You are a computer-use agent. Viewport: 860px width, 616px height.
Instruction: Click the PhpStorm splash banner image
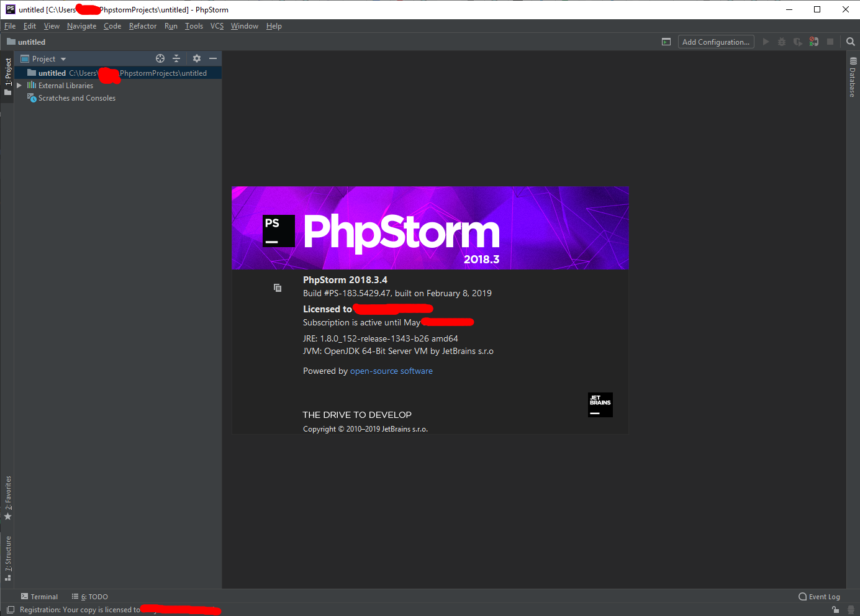(x=430, y=228)
